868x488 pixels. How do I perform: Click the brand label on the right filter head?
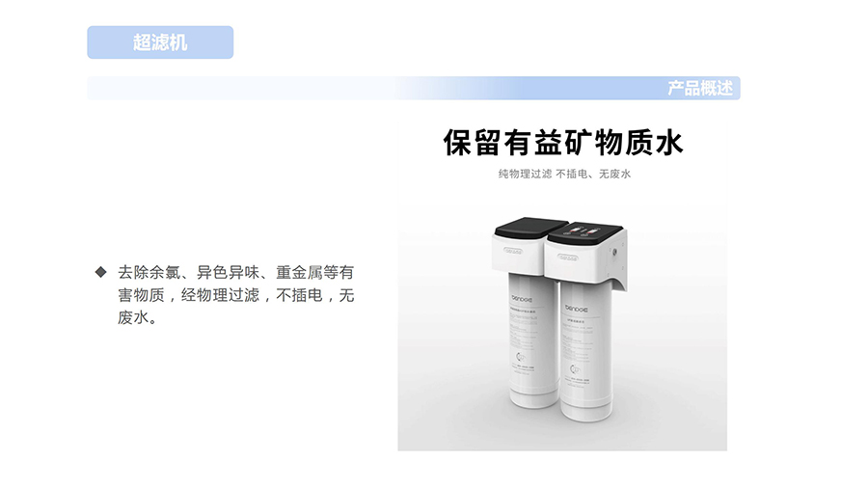click(567, 258)
